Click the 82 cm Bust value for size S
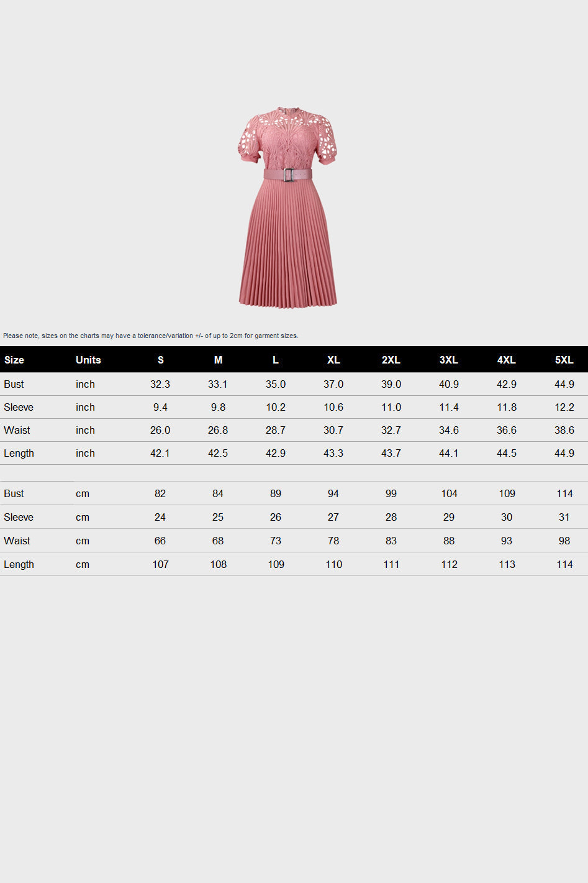Viewport: 588px width, 883px height. (x=160, y=493)
